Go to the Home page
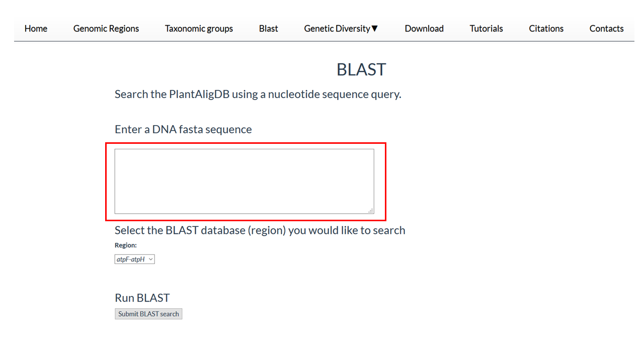Viewport: 644px width, 362px height. click(36, 29)
